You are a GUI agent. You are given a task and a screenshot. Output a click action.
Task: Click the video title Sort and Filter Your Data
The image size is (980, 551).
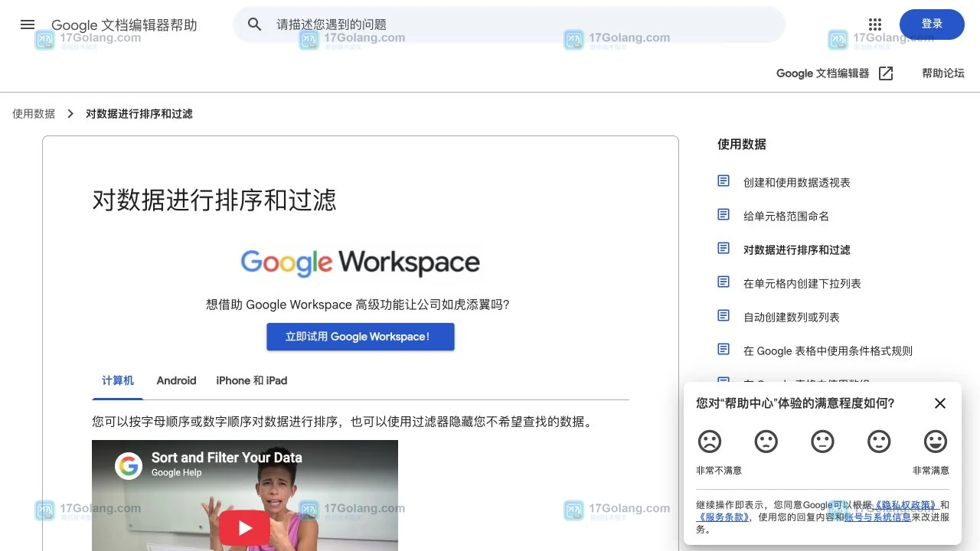[227, 458]
